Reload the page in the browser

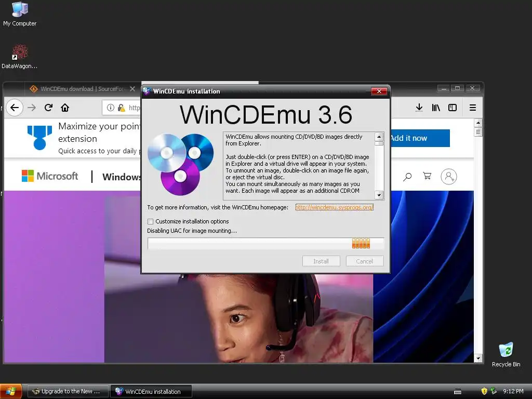48,108
